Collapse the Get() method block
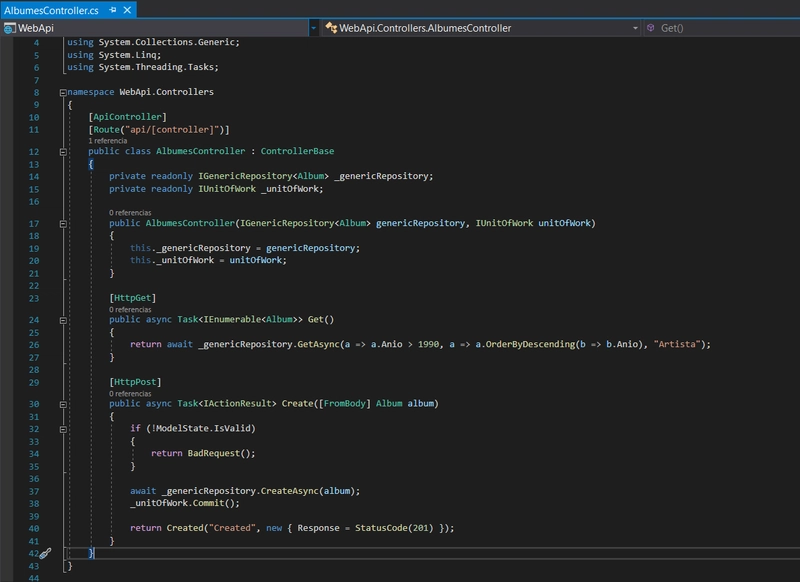The image size is (800, 582). click(63, 320)
